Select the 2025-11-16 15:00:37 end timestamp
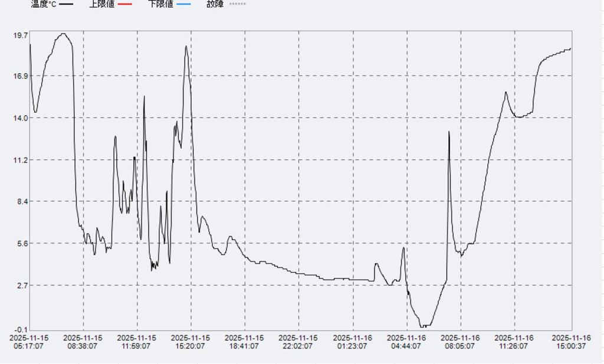Image resolution: width=604 pixels, height=364 pixels. pyautogui.click(x=571, y=342)
